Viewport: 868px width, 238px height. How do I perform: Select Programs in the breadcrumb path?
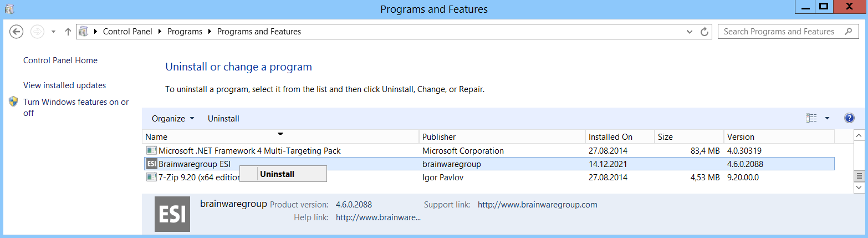185,32
